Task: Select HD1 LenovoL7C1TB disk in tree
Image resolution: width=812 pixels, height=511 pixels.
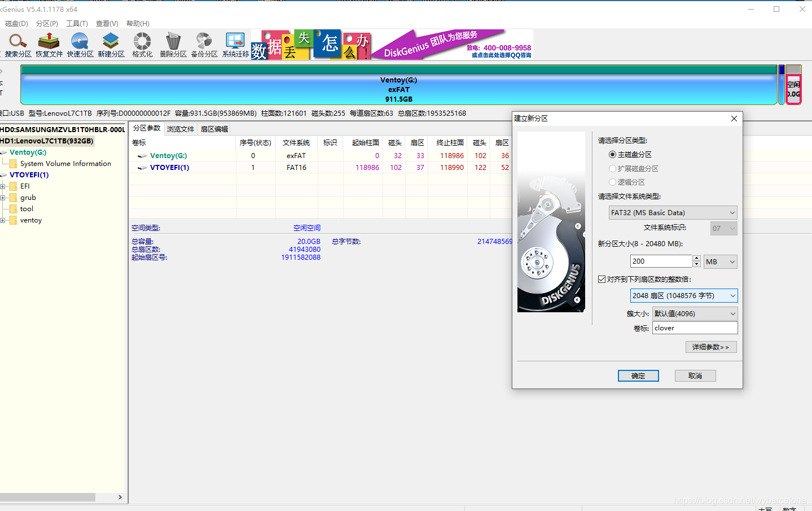Action: pyautogui.click(x=47, y=141)
